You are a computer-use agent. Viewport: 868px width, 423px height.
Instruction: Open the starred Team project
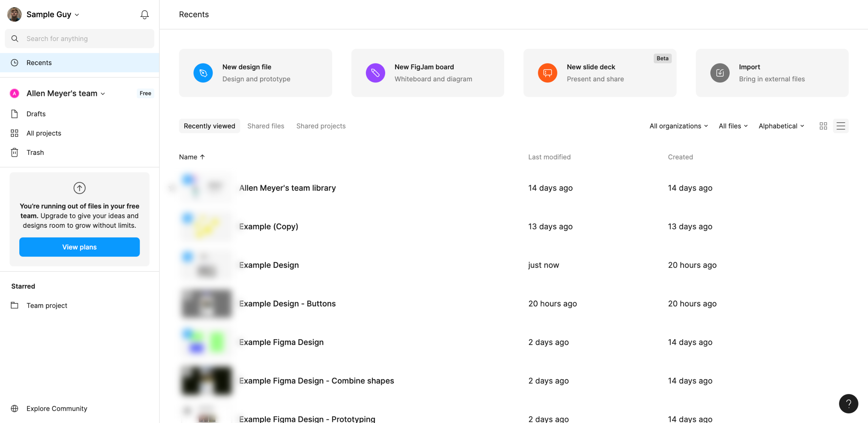47,305
